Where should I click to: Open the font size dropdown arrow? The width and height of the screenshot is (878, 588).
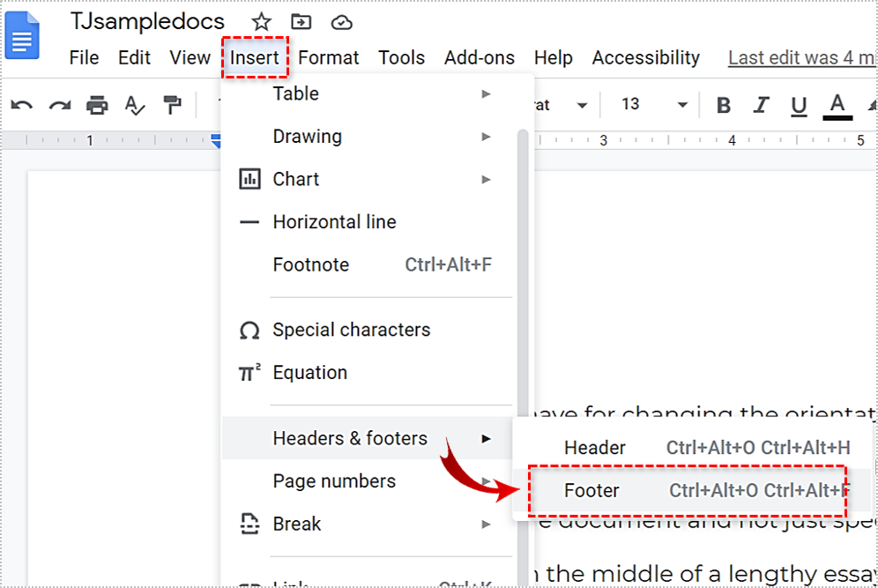[x=682, y=105]
